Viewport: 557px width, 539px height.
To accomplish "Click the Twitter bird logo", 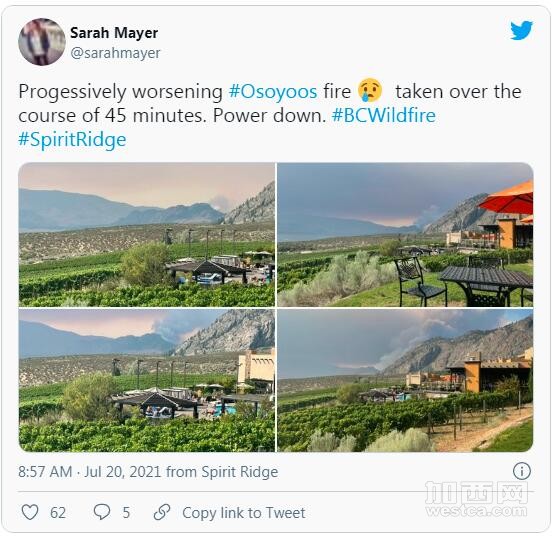I will coord(521,31).
